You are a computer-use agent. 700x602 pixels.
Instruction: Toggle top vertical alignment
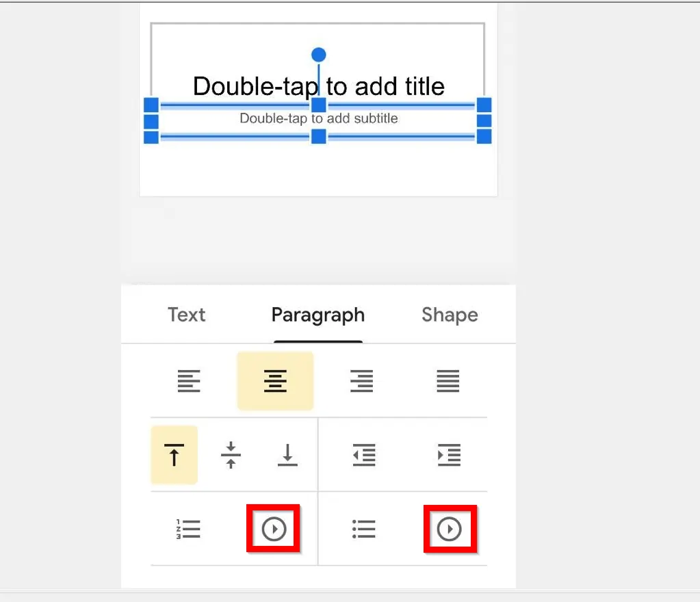[174, 454]
